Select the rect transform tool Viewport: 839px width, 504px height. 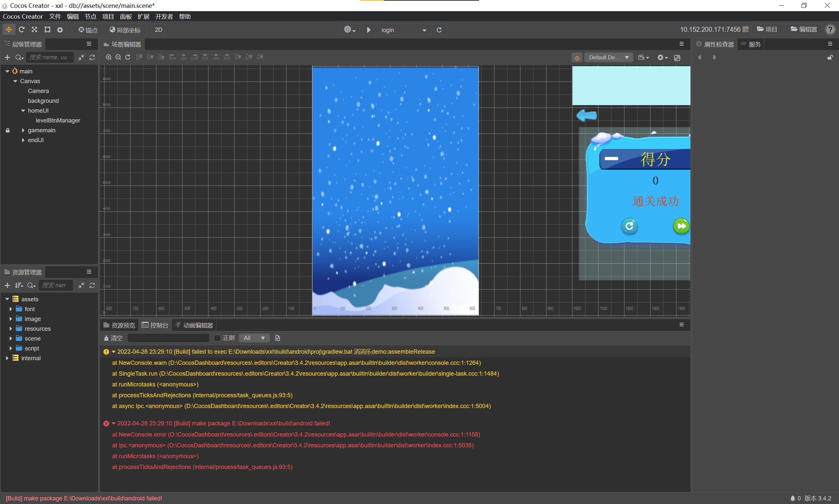pos(47,29)
